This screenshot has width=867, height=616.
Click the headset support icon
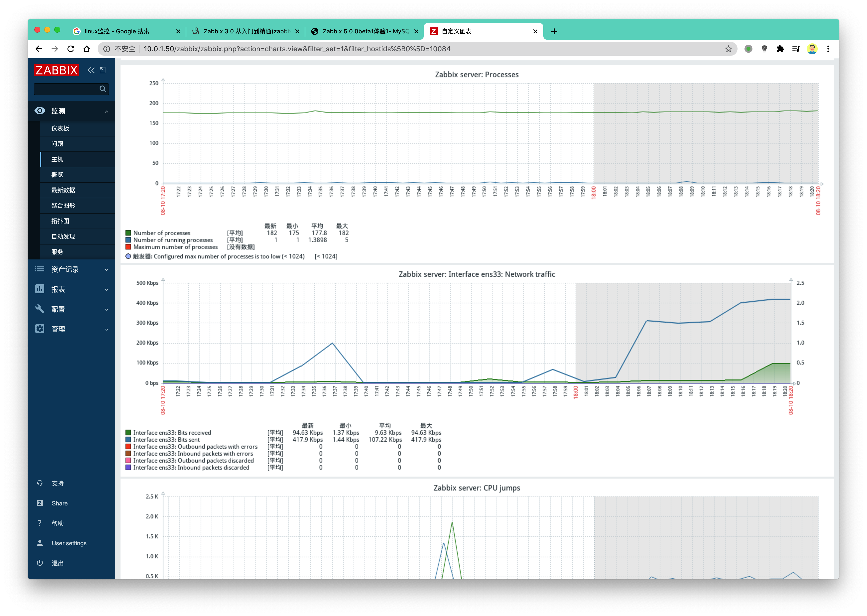pos(40,483)
